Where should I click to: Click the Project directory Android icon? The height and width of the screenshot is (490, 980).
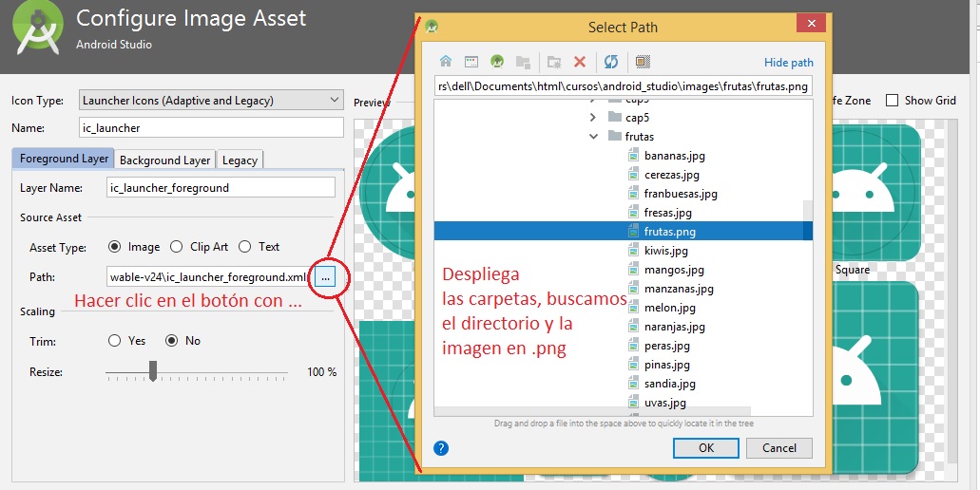(x=496, y=62)
